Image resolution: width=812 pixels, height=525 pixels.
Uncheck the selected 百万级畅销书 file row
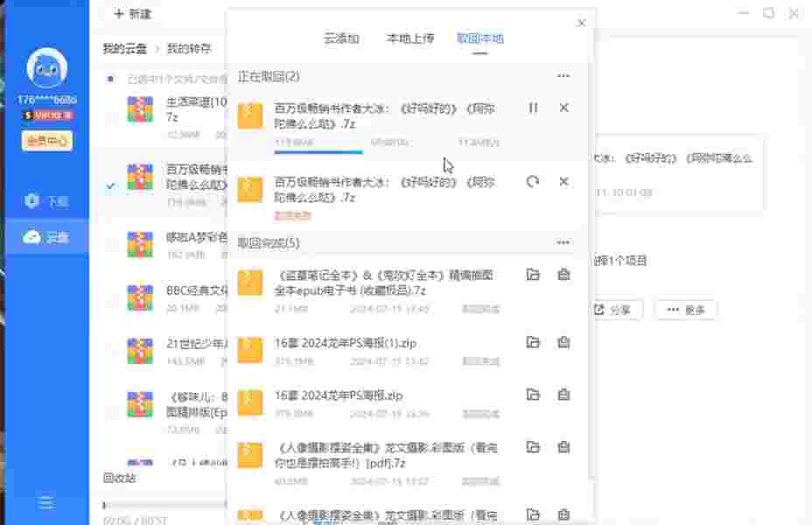tap(110, 185)
